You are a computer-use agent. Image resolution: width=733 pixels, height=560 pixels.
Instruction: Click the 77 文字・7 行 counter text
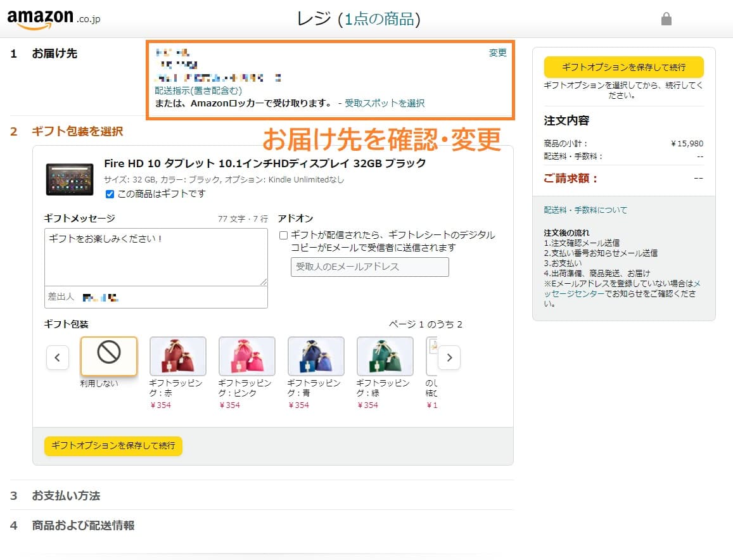click(243, 219)
